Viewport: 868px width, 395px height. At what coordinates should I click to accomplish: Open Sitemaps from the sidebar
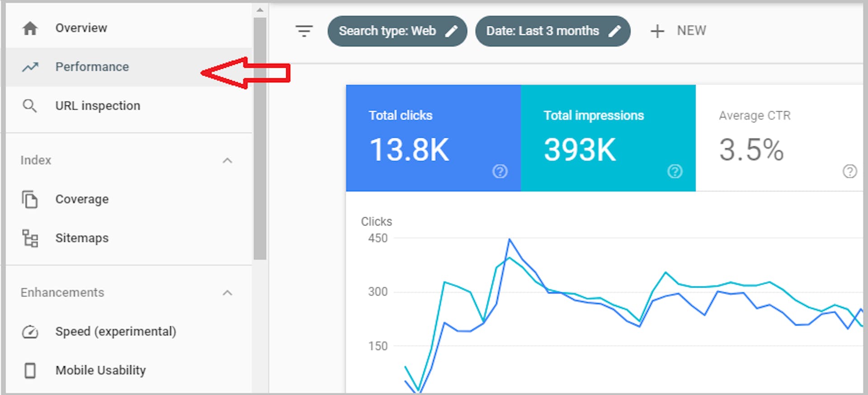click(x=82, y=238)
